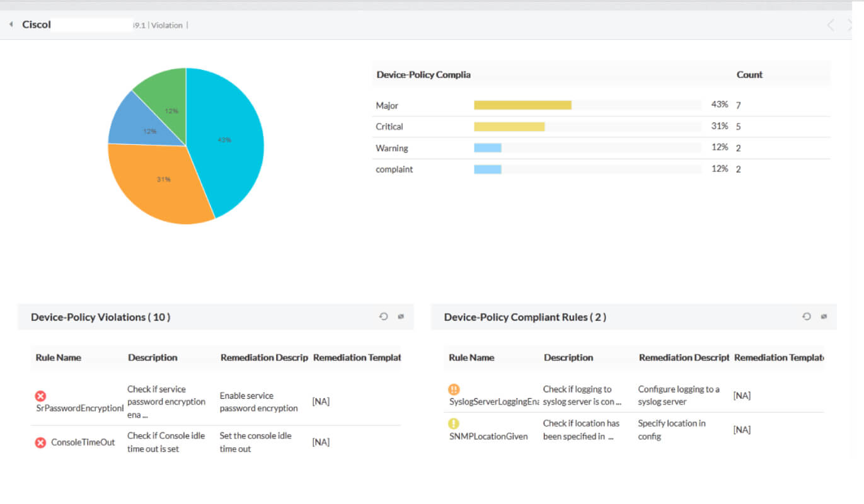864x504 pixels.
Task: Click orange warning icon above SyslogServerLogging rule
Action: (454, 389)
